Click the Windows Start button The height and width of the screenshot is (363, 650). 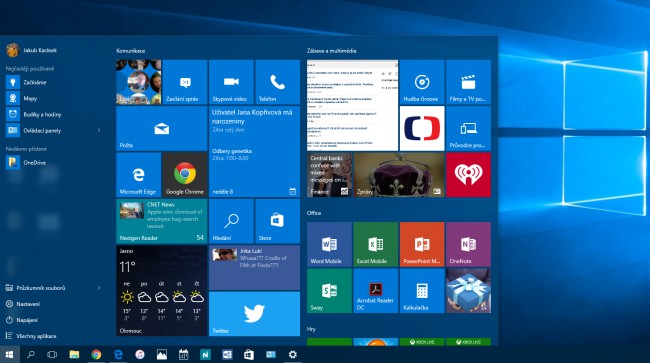[x=10, y=355]
